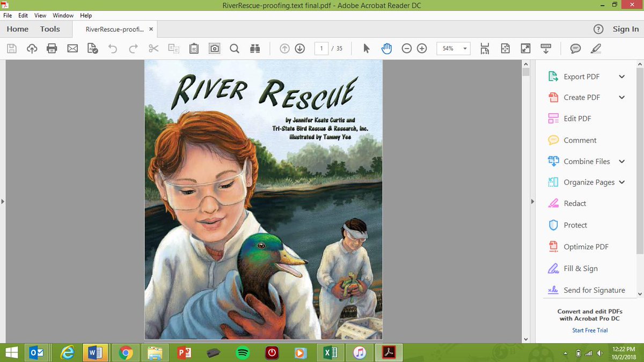Take a snapshot with camera icon
The image size is (644, 362).
[x=214, y=49]
